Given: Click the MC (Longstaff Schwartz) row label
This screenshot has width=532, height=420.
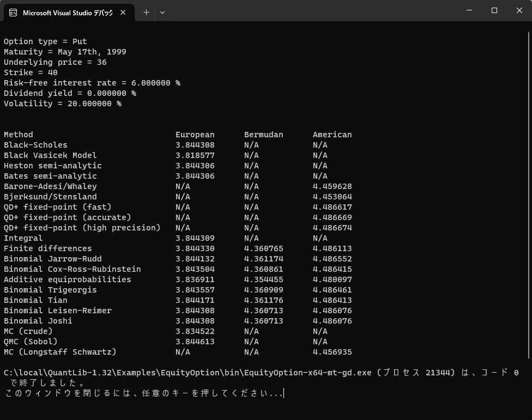Looking at the screenshot, I should 60,352.
